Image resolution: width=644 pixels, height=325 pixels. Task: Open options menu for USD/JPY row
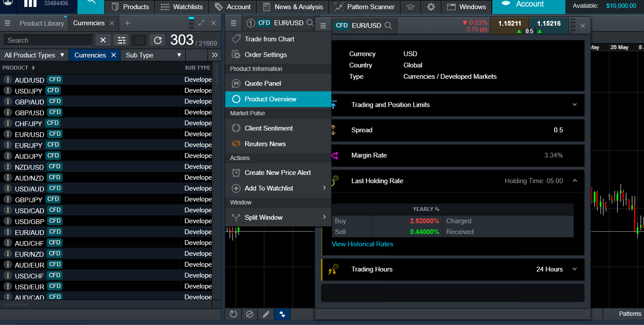coord(7,90)
